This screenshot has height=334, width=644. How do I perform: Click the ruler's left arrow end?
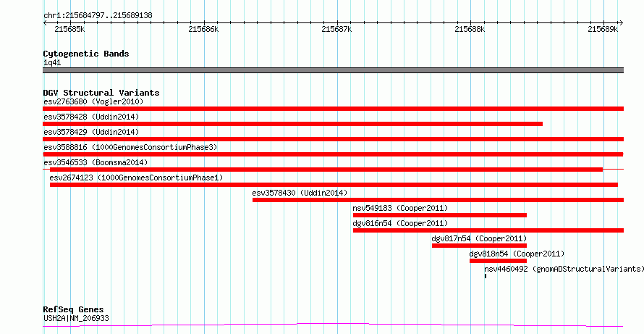click(45, 23)
